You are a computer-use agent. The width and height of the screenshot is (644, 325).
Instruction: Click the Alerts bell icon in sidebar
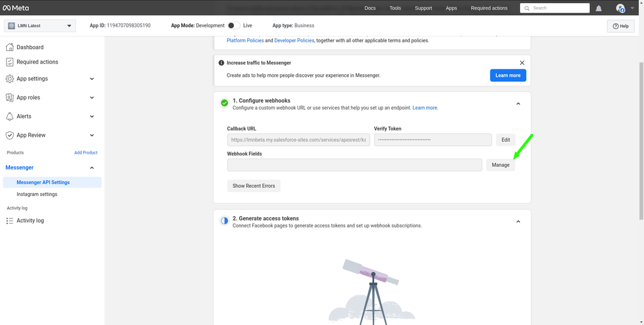coord(9,117)
